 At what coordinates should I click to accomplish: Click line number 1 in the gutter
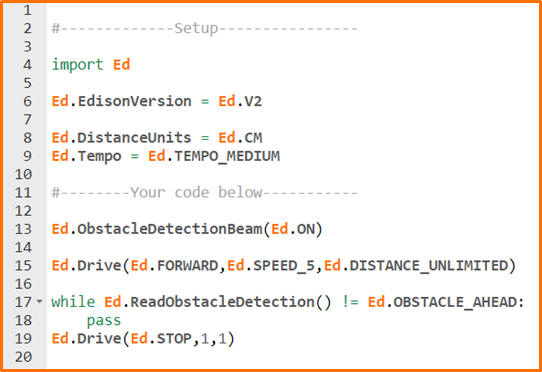tap(28, 10)
